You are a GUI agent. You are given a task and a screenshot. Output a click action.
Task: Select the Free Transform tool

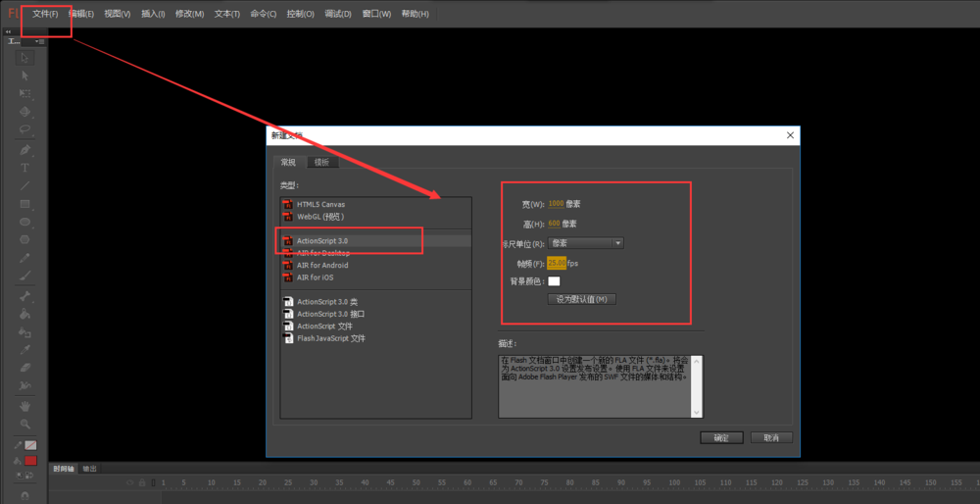pyautogui.click(x=25, y=94)
